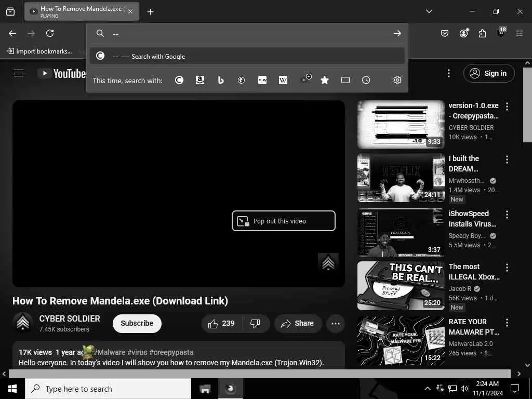Click the #creepypasta hashtag
The image size is (532, 399).
[171, 352]
